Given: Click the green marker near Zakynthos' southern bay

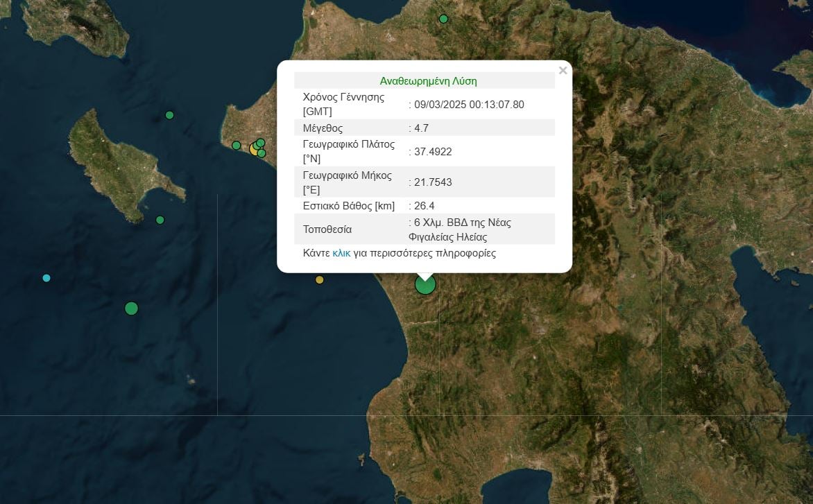Looking at the screenshot, I should click(x=160, y=220).
